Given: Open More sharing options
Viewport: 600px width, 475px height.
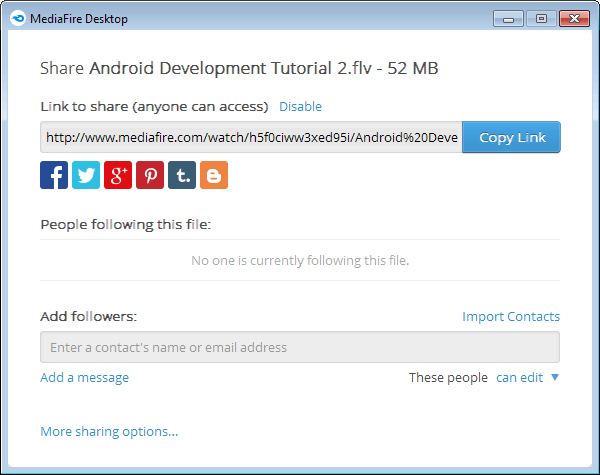Looking at the screenshot, I should tap(109, 431).
